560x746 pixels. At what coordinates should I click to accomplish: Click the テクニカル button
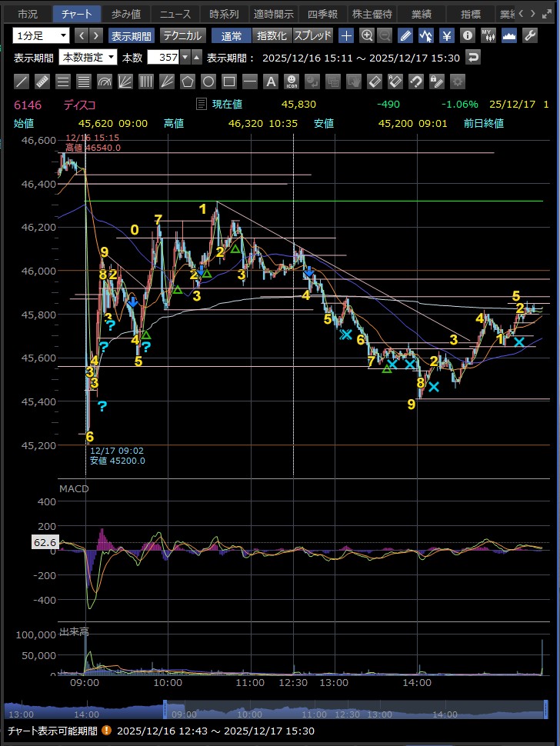pos(183,35)
